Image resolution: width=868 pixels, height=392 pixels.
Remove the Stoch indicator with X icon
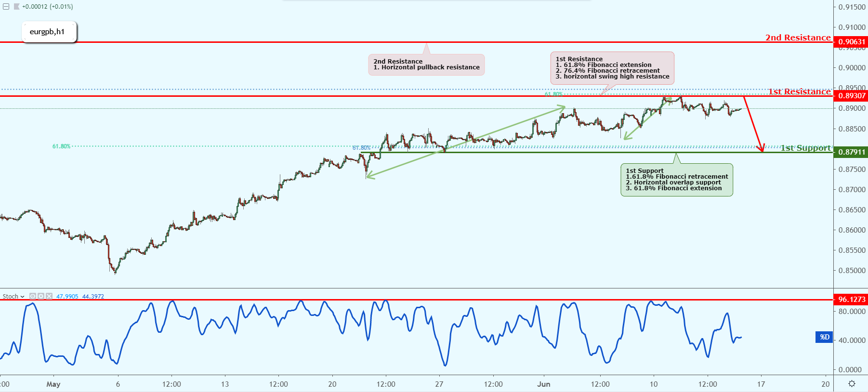click(49, 296)
